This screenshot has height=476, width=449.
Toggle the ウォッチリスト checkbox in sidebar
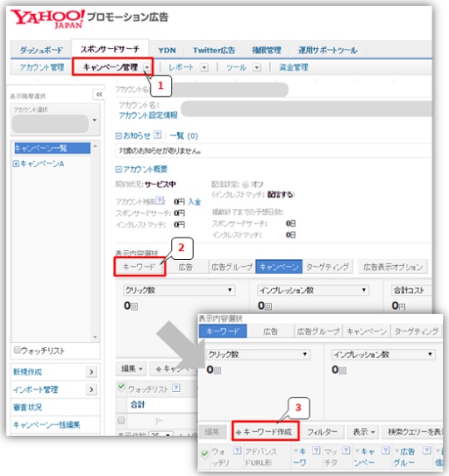point(17,350)
